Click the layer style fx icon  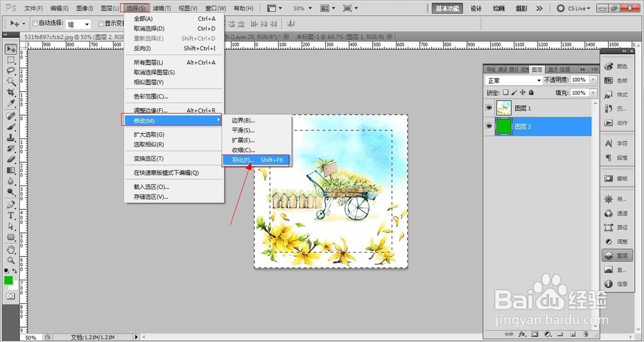[523, 334]
